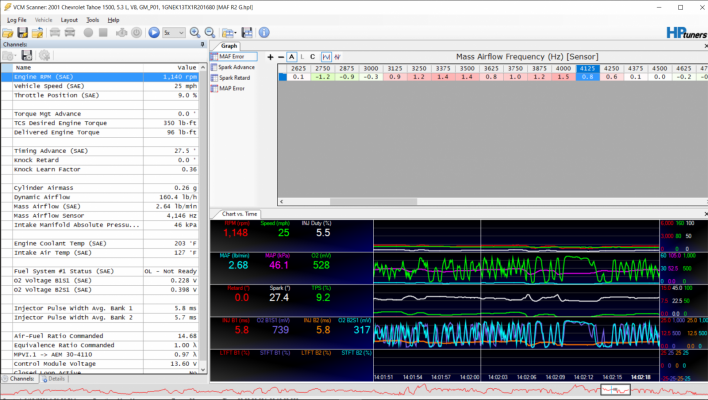The image size is (708, 400).
Task: Toggle the red-blue crossed line graph icon
Action: (x=337, y=57)
